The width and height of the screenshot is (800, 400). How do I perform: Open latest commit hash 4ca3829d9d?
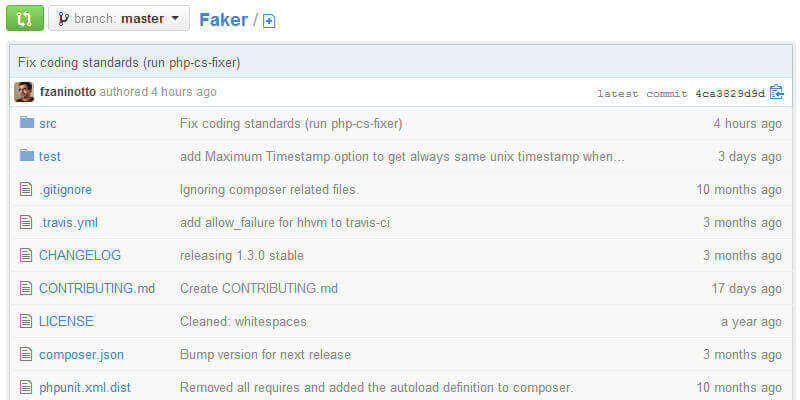click(x=730, y=94)
